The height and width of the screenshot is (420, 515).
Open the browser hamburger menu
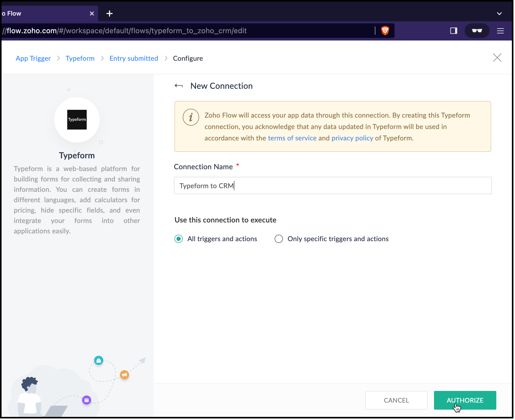pyautogui.click(x=500, y=31)
